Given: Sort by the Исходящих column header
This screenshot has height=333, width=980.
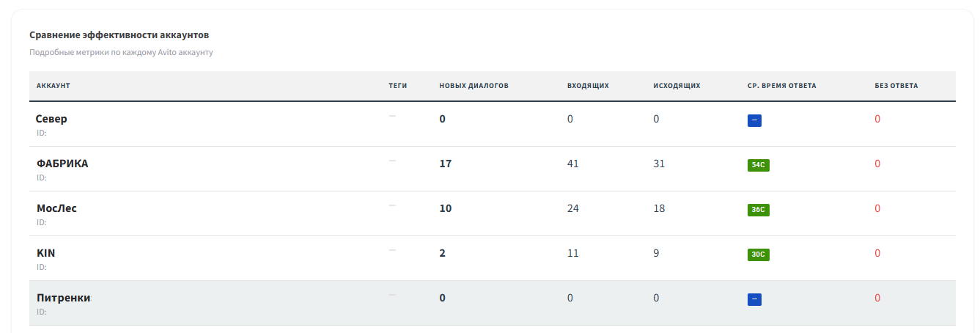Looking at the screenshot, I should 677,86.
